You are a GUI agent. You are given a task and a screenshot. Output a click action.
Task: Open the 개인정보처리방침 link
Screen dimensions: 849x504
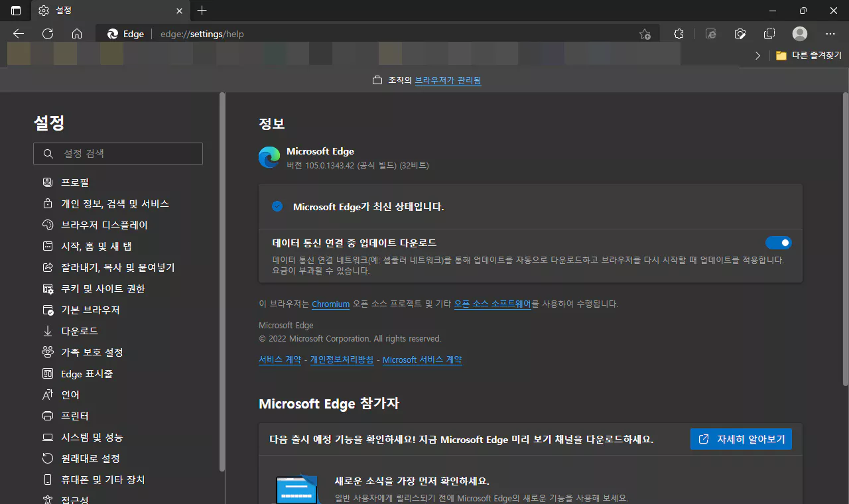pyautogui.click(x=342, y=360)
